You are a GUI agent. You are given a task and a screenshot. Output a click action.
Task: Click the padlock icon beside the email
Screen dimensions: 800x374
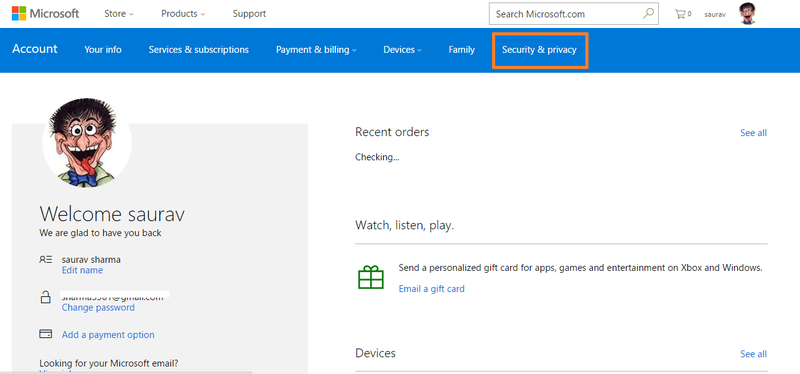(x=46, y=296)
